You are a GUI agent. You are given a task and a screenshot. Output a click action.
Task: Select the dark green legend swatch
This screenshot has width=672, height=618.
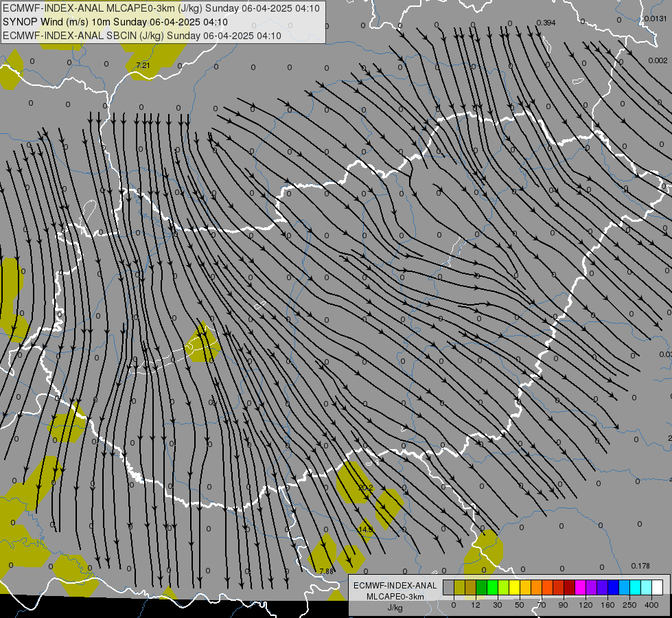482,588
